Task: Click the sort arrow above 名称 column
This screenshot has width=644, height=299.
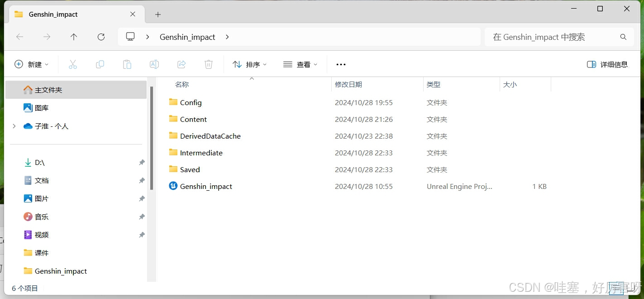Action: point(252,78)
